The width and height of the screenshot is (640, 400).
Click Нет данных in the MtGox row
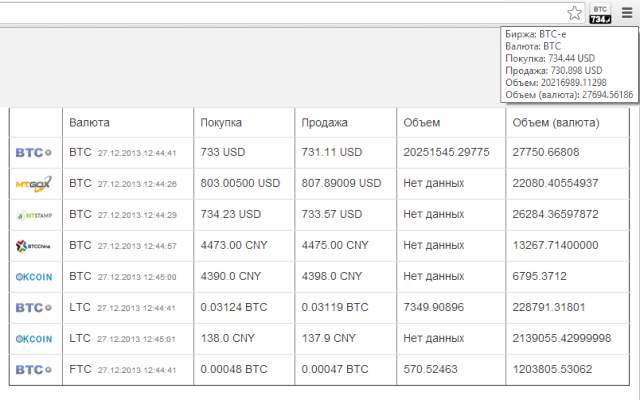433,183
